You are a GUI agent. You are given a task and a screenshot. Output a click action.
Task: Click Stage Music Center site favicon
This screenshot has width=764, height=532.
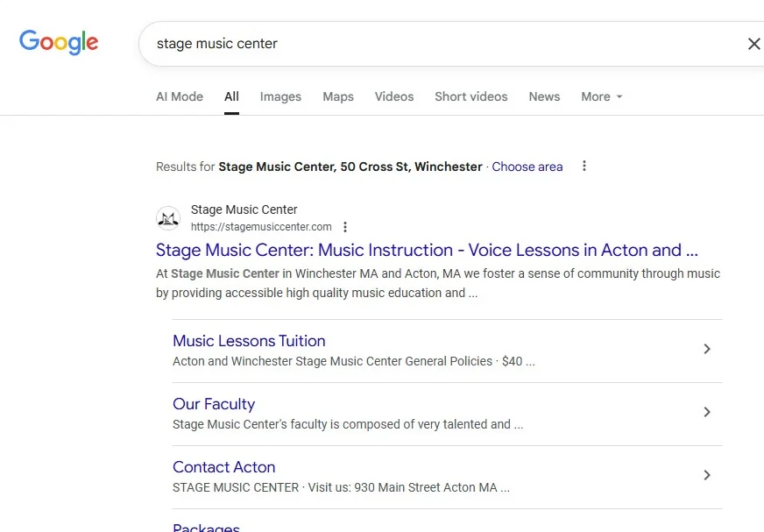(168, 218)
